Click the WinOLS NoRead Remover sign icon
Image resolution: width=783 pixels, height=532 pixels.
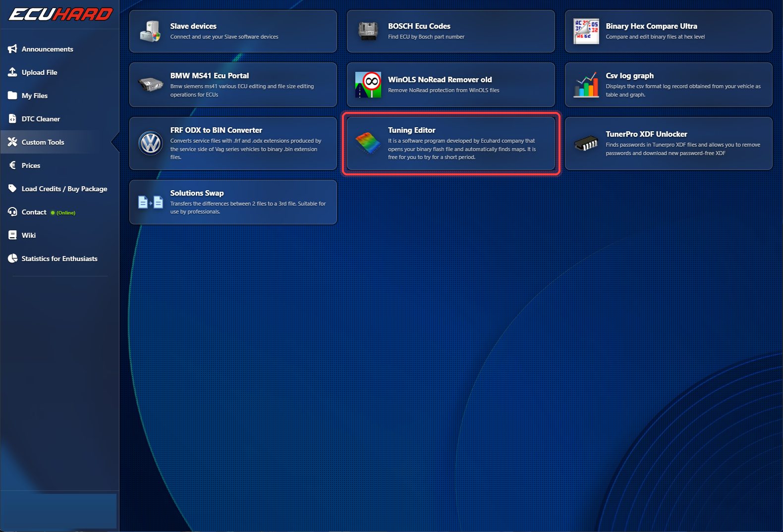coord(368,85)
